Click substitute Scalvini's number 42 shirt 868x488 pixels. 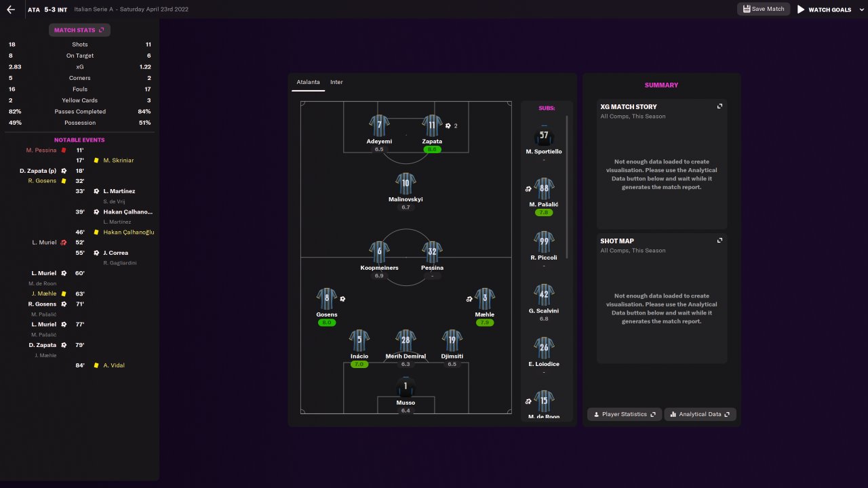(544, 295)
